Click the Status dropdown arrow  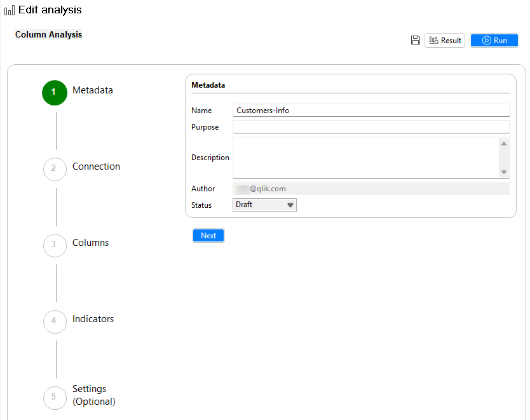pos(290,205)
